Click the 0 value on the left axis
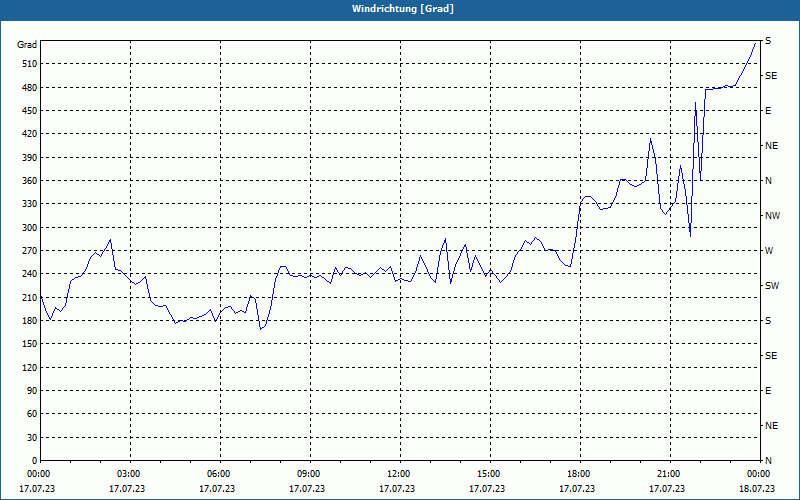The width and height of the screenshot is (800, 500). tap(34, 460)
